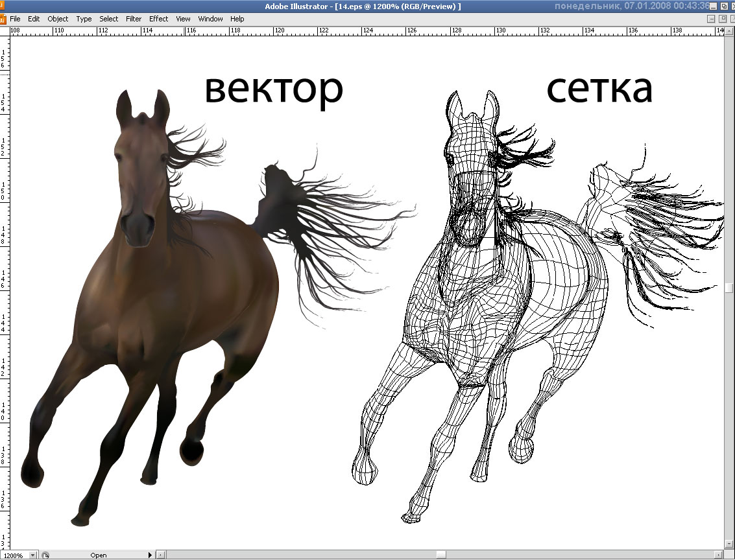
Task: Click the ruler origin box at top-left corner
Action: pyautogui.click(x=5, y=31)
